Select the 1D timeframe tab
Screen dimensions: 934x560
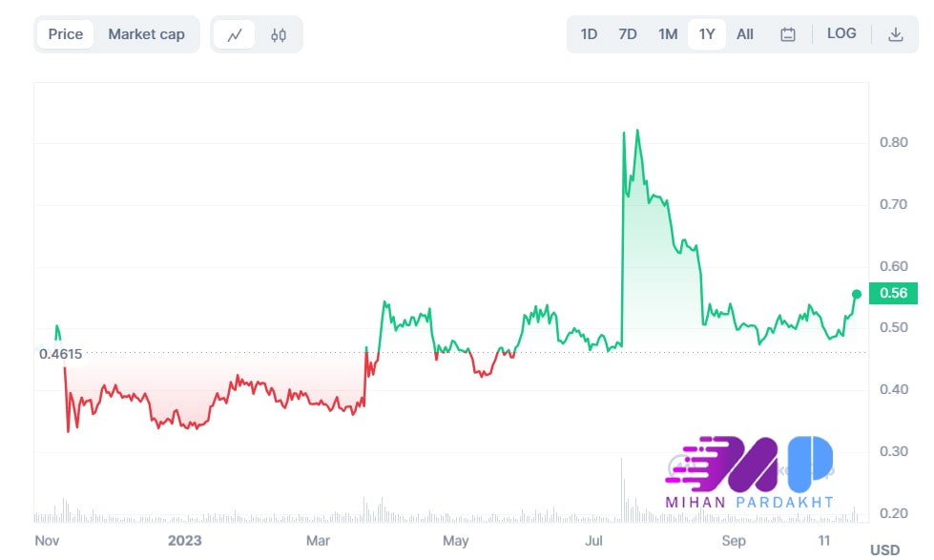coord(589,32)
